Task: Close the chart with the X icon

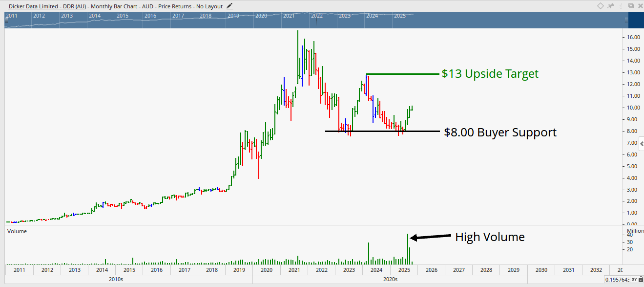Action: coord(640,6)
